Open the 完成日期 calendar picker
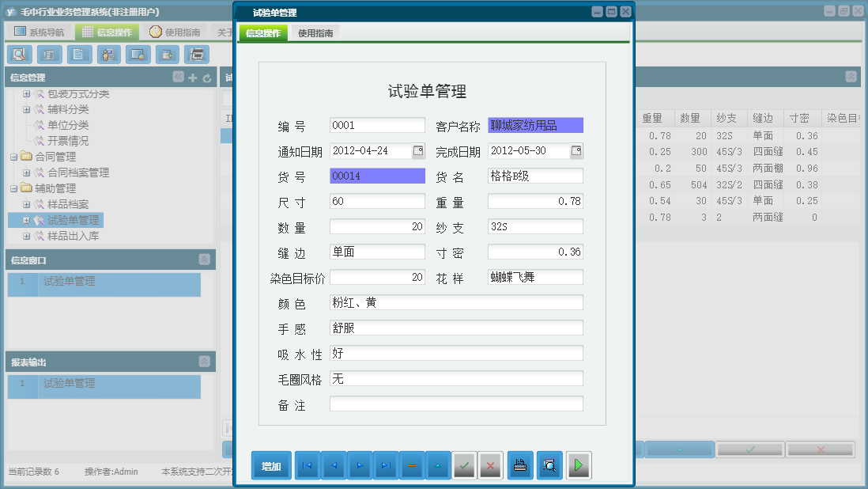 [x=576, y=150]
